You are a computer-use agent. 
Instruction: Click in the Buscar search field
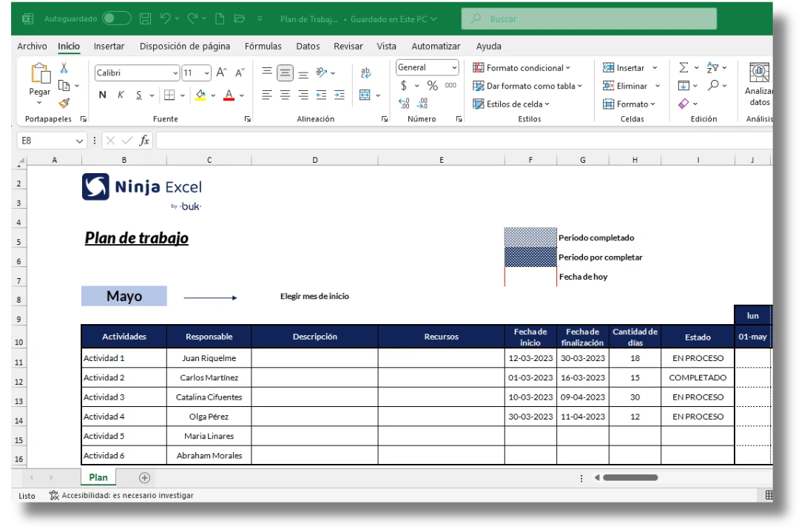589,18
